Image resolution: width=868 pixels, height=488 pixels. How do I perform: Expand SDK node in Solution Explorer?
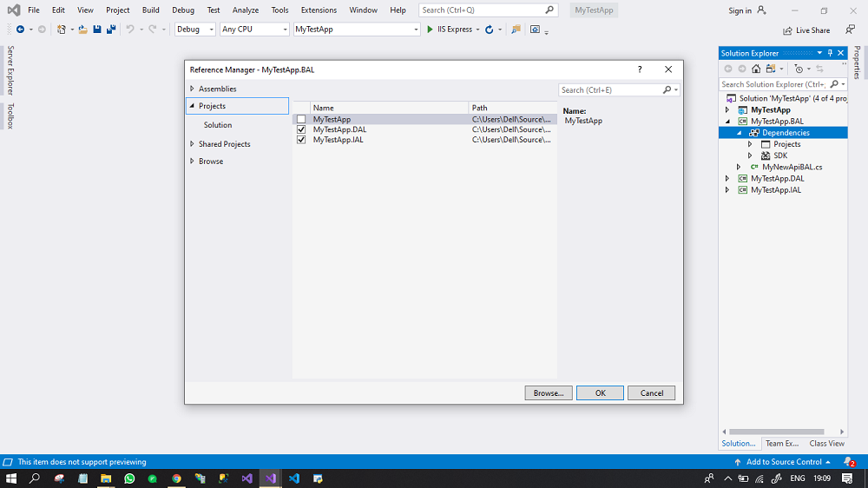tap(750, 155)
